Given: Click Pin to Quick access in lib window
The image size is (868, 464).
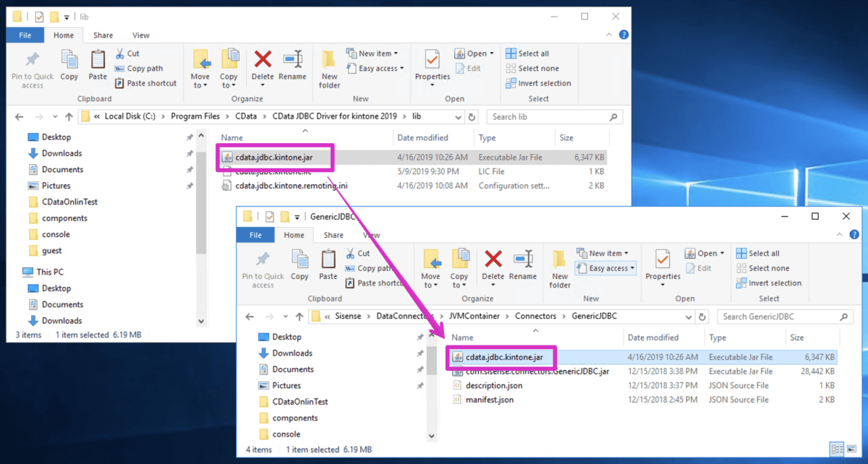Looking at the screenshot, I should click(33, 70).
